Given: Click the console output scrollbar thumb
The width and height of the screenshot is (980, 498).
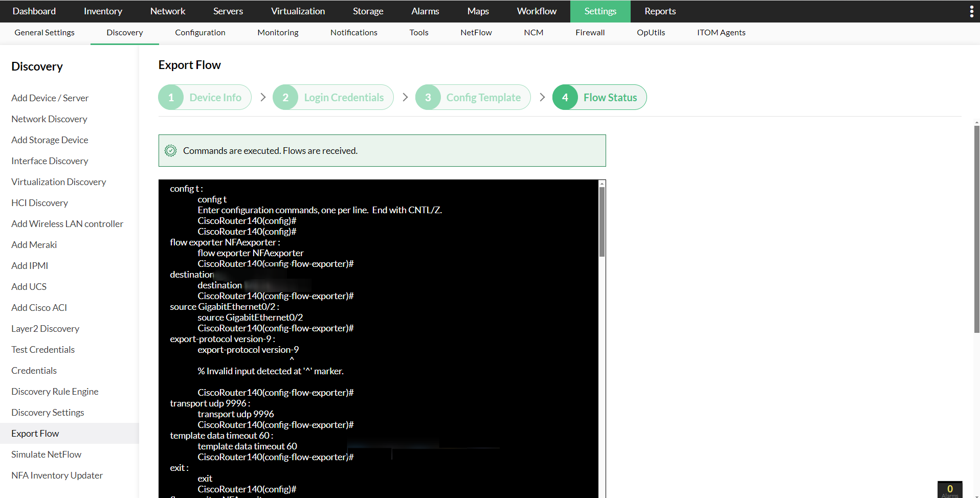Looking at the screenshot, I should (602, 220).
